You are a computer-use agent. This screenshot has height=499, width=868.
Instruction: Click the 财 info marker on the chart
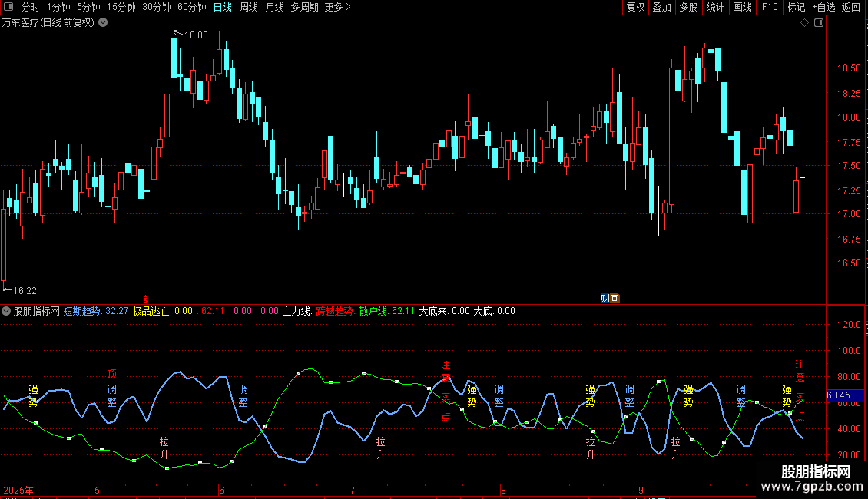[605, 299]
